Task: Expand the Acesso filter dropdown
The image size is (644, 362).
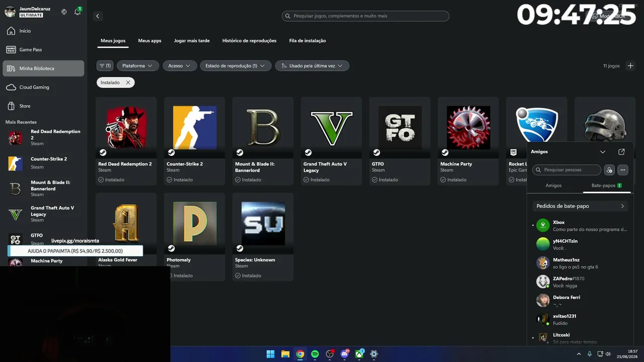Action: [x=180, y=66]
